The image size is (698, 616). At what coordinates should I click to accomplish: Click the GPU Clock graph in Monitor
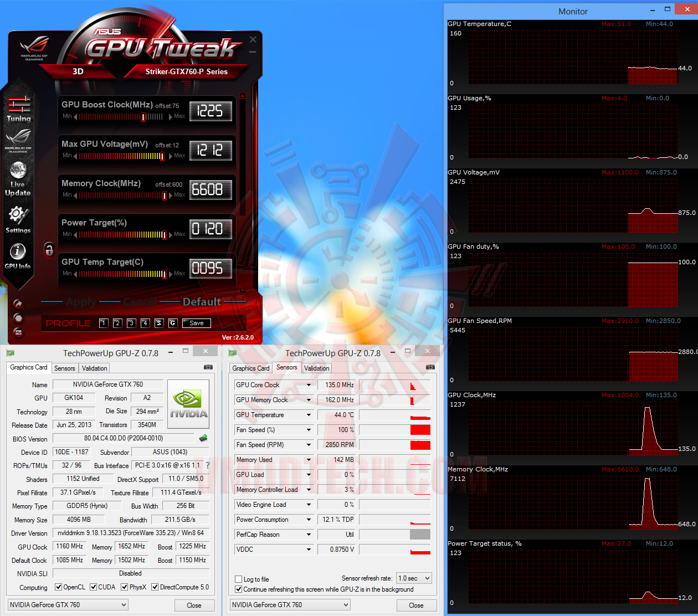573,429
